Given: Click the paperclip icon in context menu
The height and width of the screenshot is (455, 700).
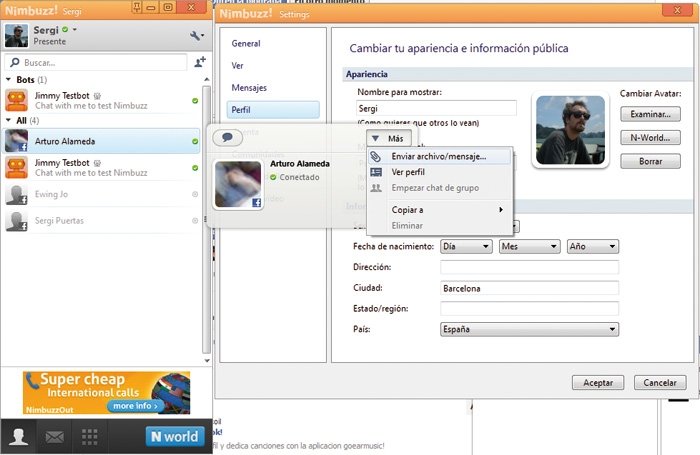Looking at the screenshot, I should [x=376, y=156].
